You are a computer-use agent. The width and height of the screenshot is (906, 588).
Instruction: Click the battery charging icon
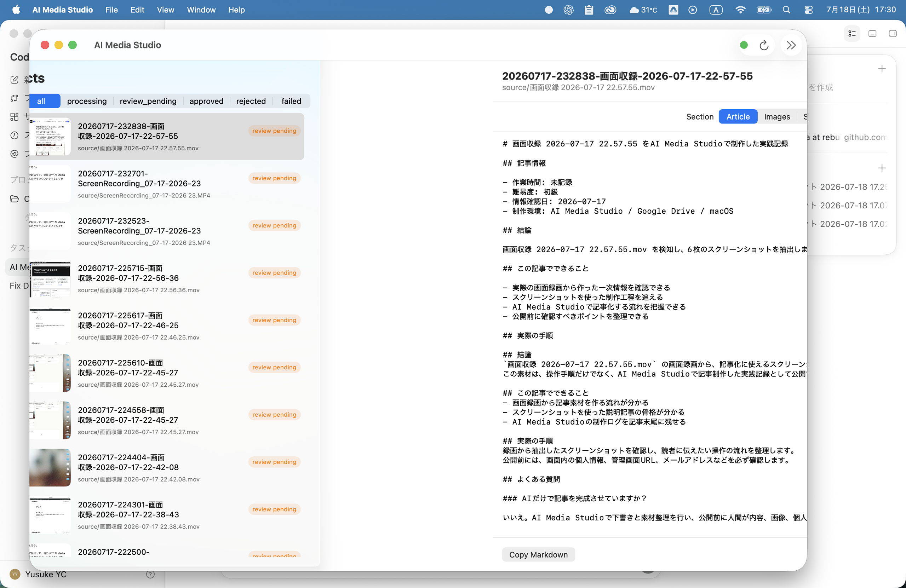pos(764,10)
